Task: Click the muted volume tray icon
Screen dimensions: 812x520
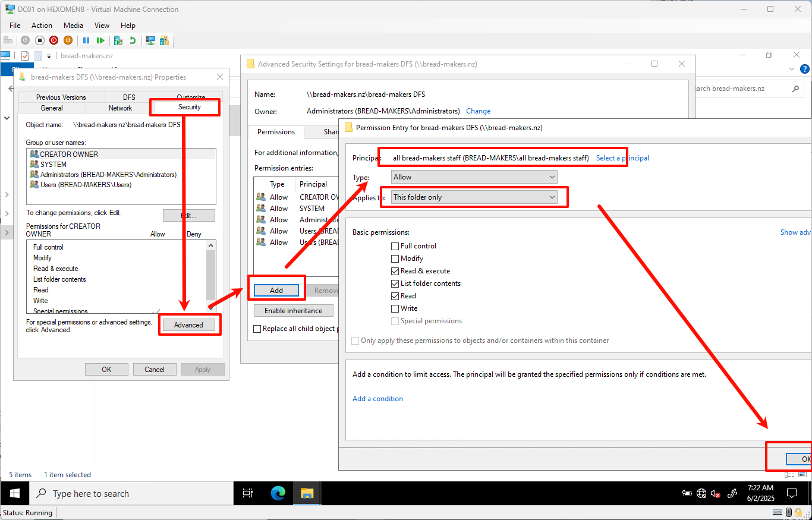Action: click(716, 493)
